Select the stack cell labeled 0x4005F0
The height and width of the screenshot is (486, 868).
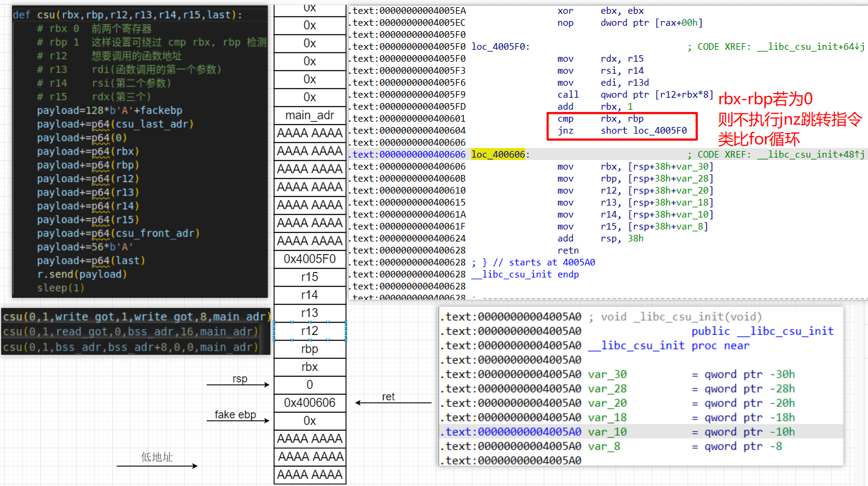coord(310,259)
